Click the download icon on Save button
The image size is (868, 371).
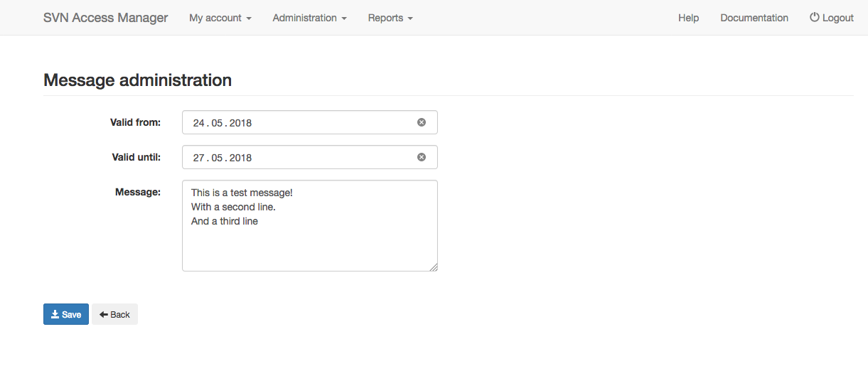[x=55, y=314]
